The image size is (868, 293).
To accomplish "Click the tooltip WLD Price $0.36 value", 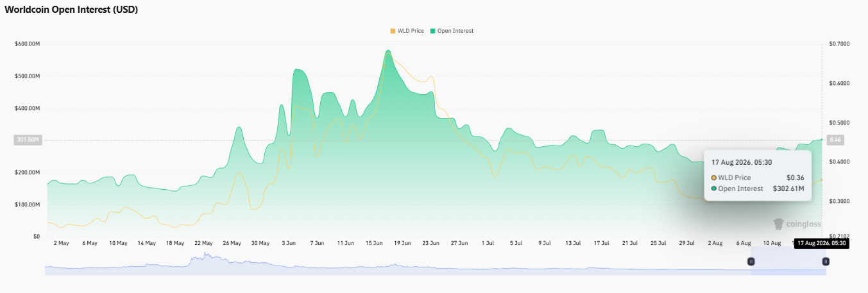I will [796, 178].
